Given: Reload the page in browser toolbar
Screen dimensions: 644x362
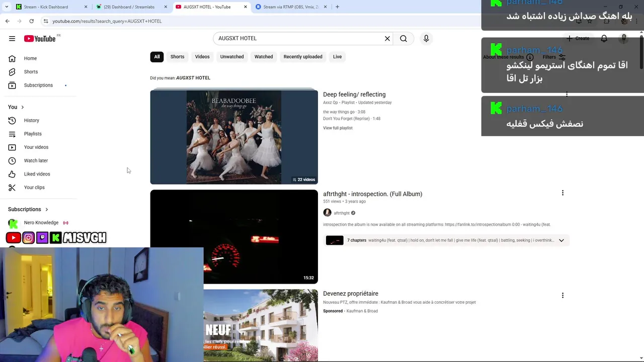Looking at the screenshot, I should 31,21.
